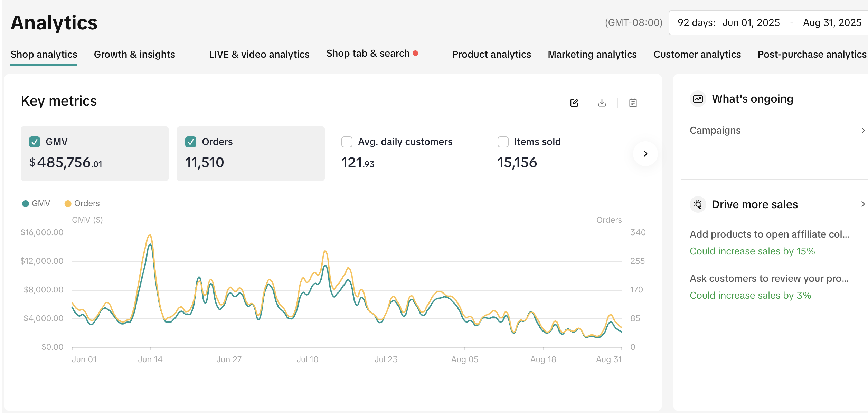The image size is (868, 413).
Task: Click the Jun 01, 2025 start date field
Action: 751,23
